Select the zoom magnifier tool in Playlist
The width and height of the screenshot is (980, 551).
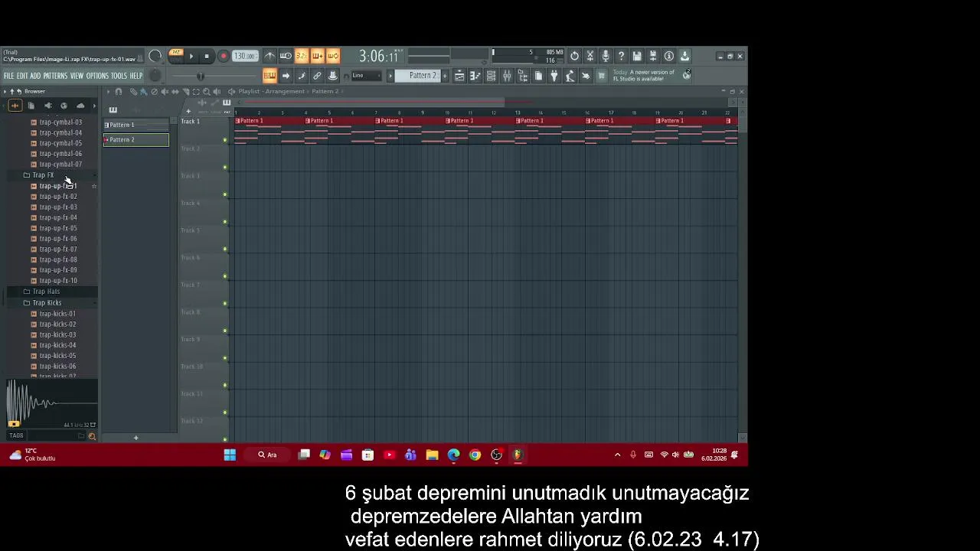tap(207, 92)
